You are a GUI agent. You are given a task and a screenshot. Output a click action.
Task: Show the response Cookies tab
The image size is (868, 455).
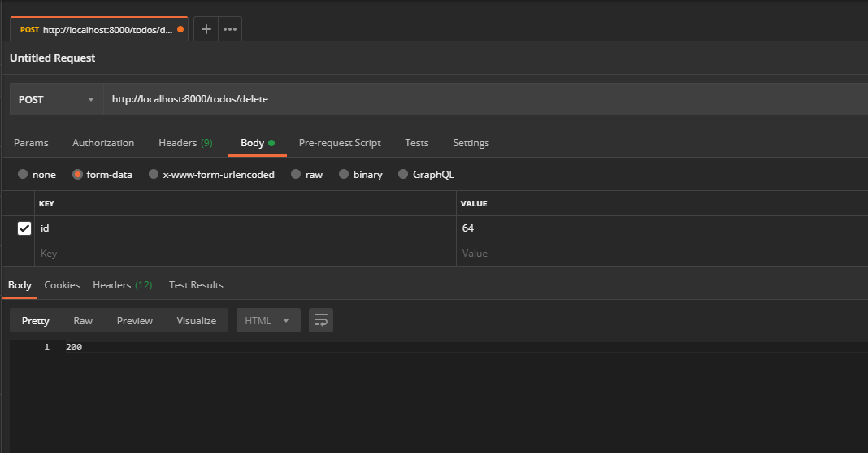[x=62, y=285]
